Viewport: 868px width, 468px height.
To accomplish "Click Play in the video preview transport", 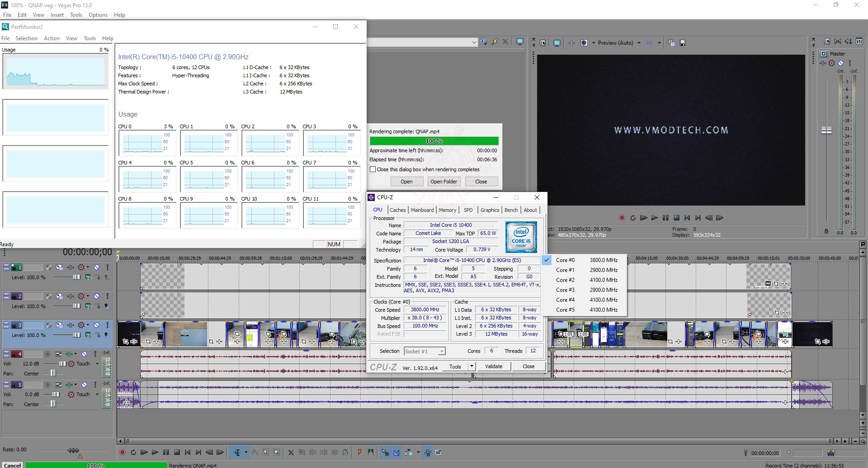I will click(x=655, y=218).
